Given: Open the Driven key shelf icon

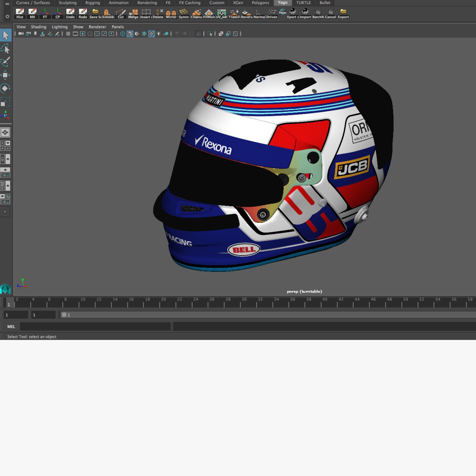Looking at the screenshot, I should pyautogui.click(x=272, y=14).
